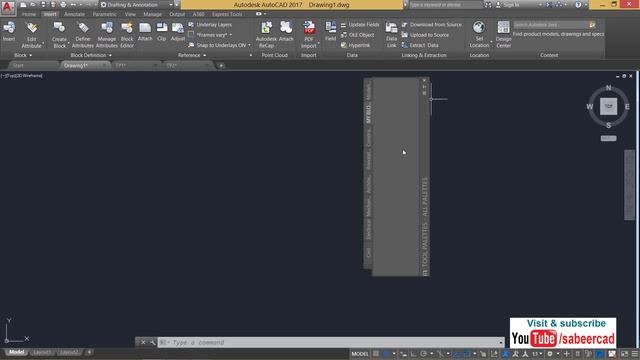Viewport: 640px width, 360px height.
Task: Click the TOP face of the ViewCube
Action: [x=608, y=107]
